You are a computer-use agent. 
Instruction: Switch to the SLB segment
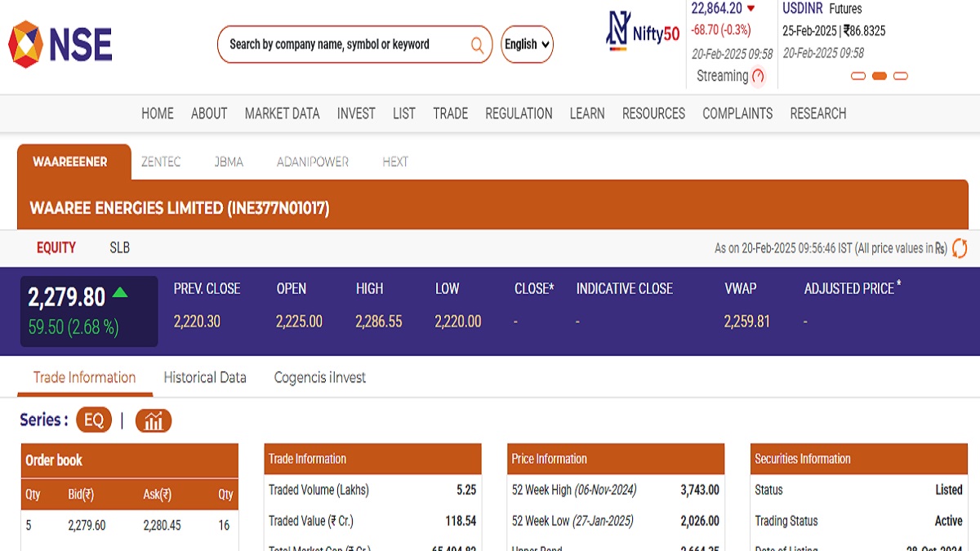click(119, 247)
